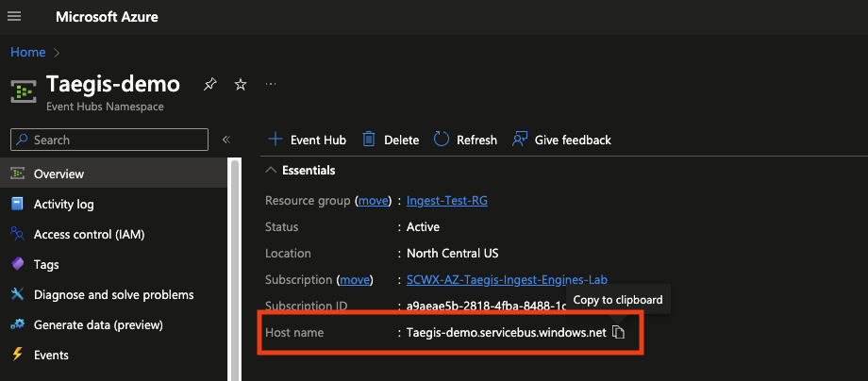Click the Generate data gear icon
The width and height of the screenshot is (868, 381).
pyautogui.click(x=18, y=324)
